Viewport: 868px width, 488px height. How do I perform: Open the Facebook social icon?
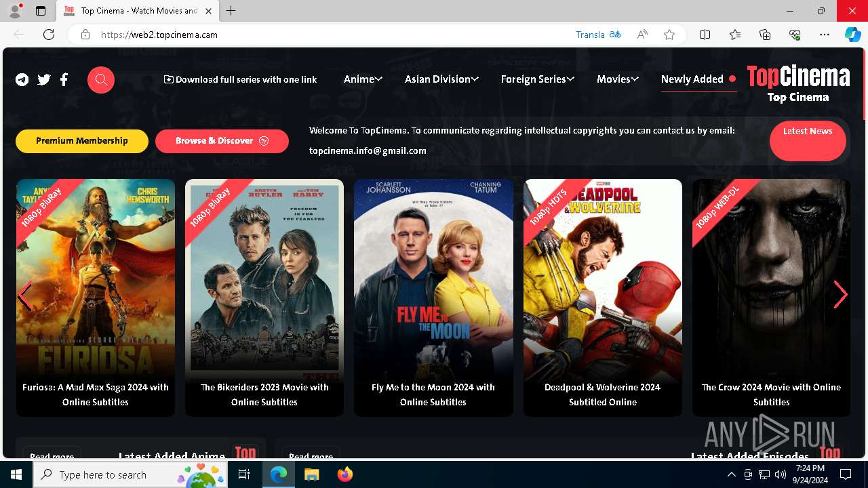(x=64, y=80)
